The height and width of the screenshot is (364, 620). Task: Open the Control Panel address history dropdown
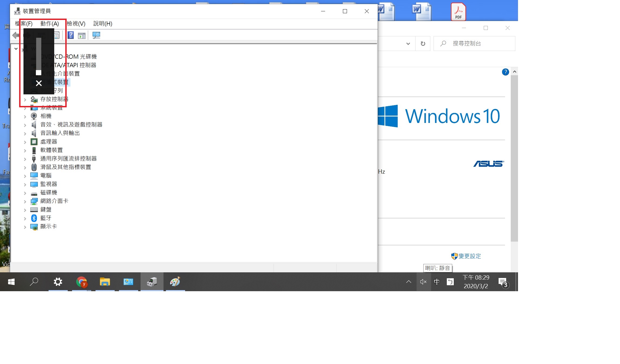[408, 44]
